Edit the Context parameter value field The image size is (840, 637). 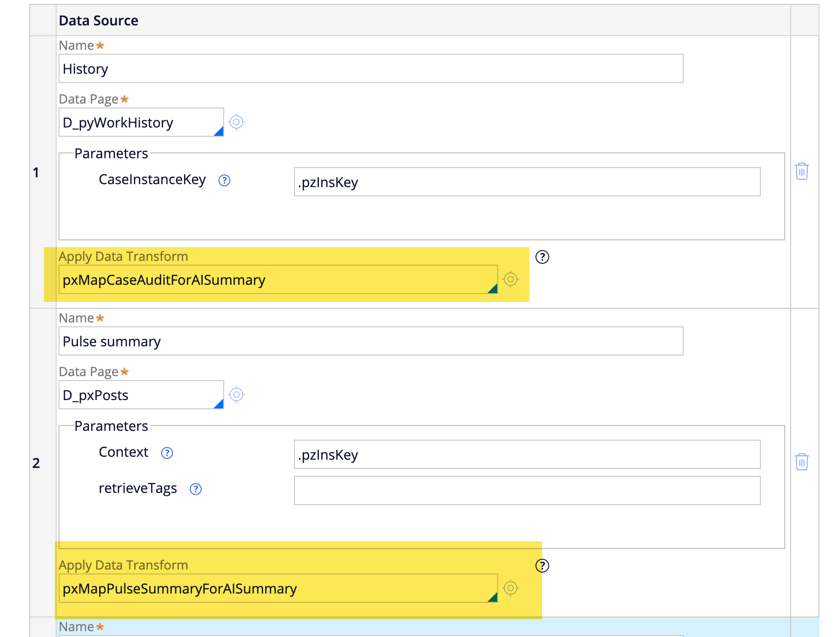[526, 455]
